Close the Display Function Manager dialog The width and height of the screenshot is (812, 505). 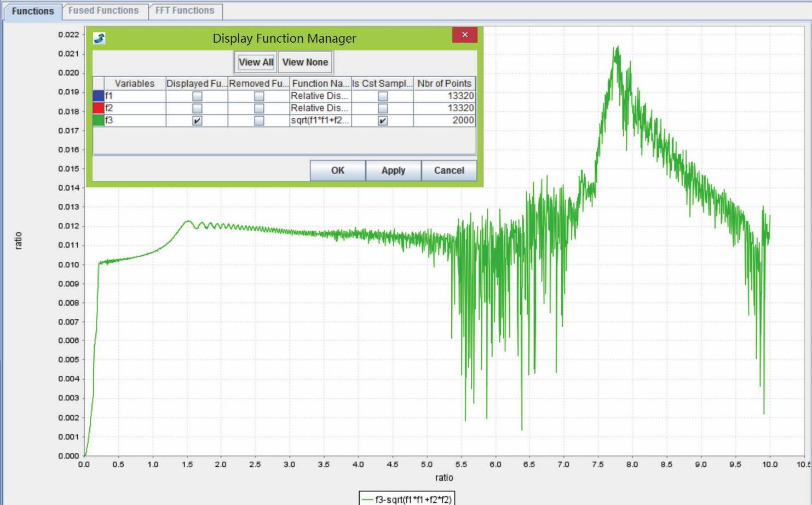(464, 35)
